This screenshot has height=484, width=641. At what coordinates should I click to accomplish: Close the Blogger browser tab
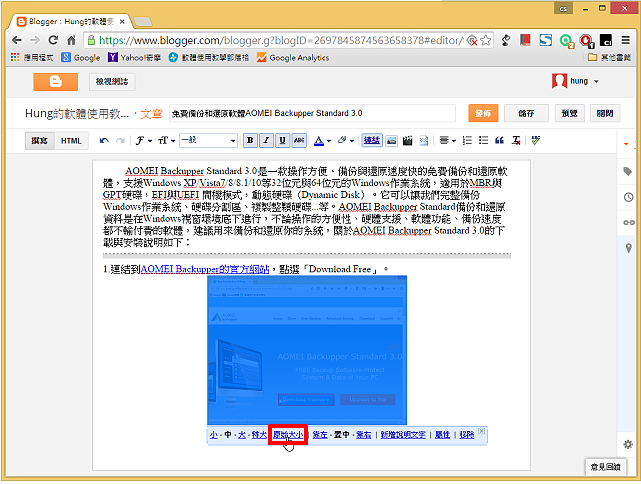point(122,22)
